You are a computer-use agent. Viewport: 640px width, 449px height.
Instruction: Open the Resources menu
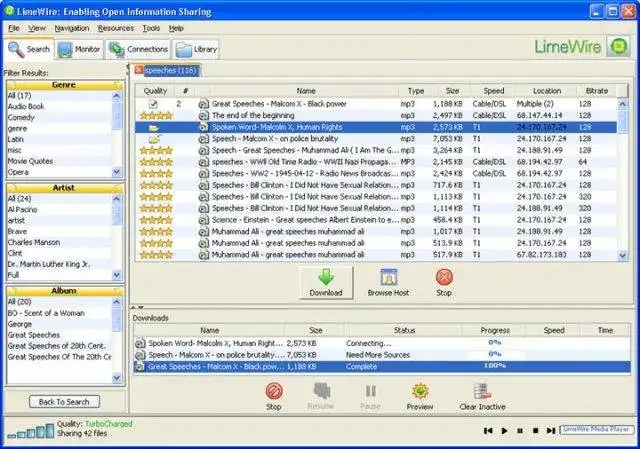click(x=116, y=28)
